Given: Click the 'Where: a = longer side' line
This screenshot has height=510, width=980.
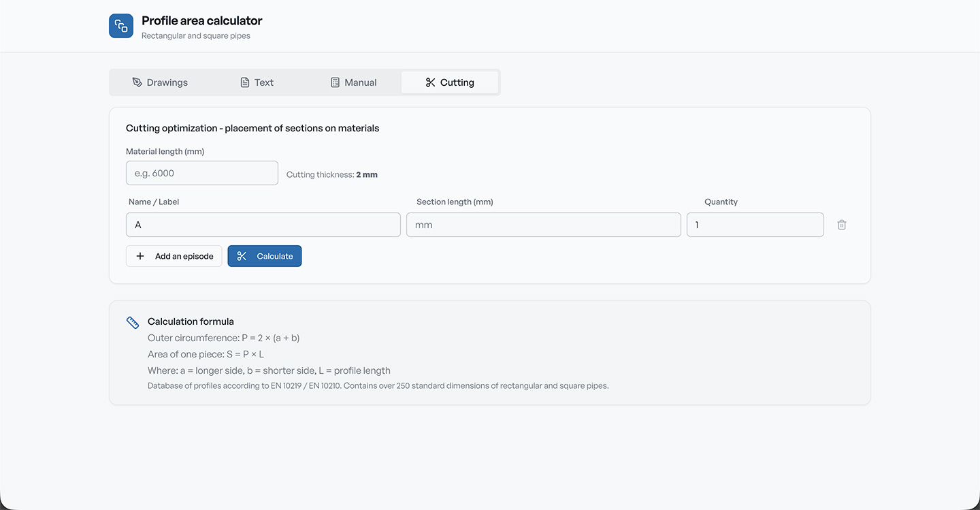Looking at the screenshot, I should pos(269,370).
